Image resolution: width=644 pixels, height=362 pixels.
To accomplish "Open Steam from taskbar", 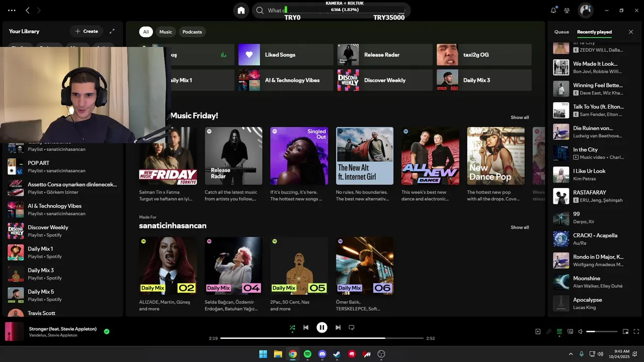I will pos(337,354).
